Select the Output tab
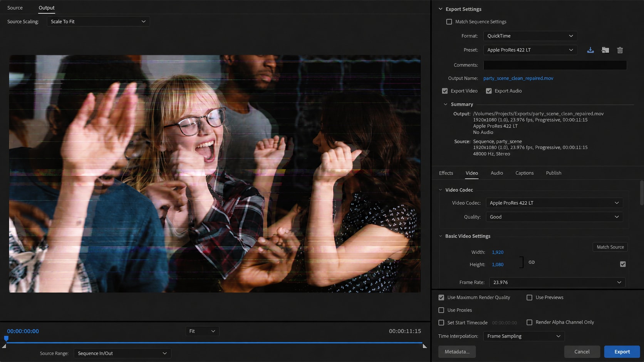This screenshot has width=644, height=362. [x=47, y=8]
